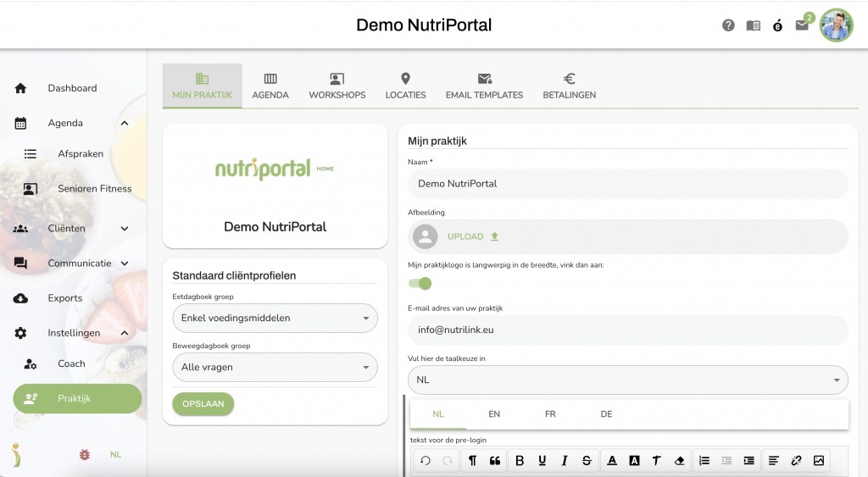Click the redo icon in the editor
The width and height of the screenshot is (868, 477).
(448, 460)
